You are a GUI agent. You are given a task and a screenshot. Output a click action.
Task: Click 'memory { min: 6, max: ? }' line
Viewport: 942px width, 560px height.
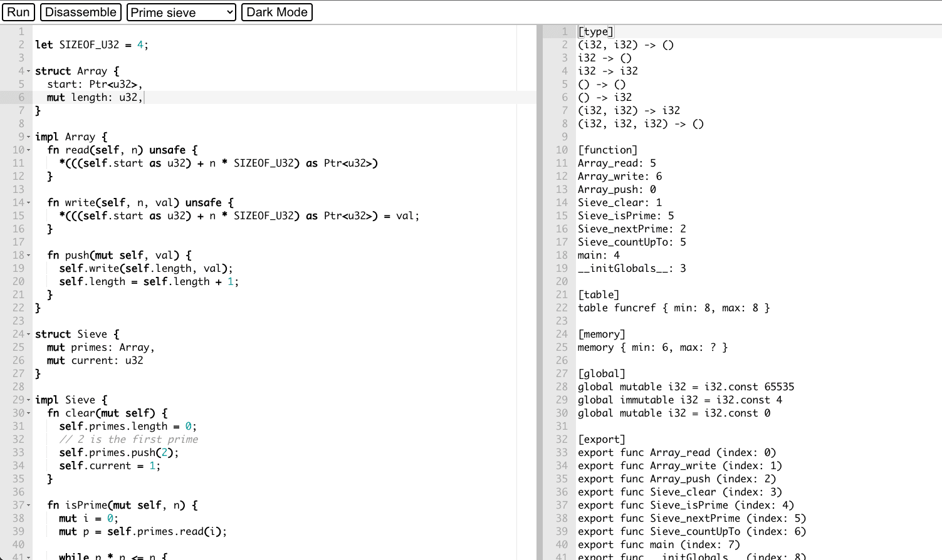[x=652, y=347]
